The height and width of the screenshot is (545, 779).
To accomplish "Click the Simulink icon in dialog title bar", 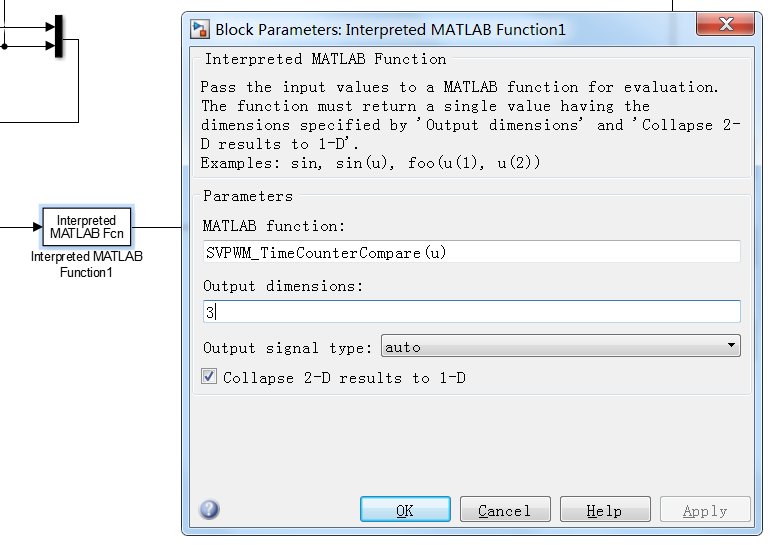I will click(200, 29).
